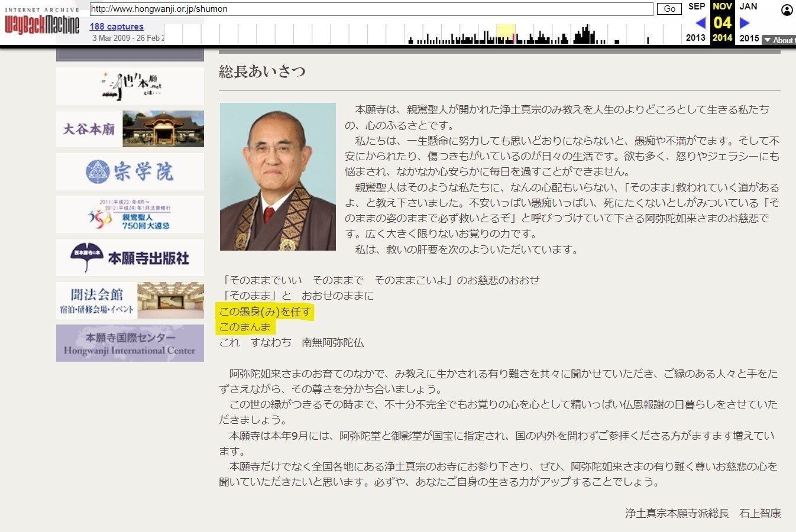The image size is (796, 532).
Task: Open the Hongwanji International Center banner
Action: pos(130,343)
